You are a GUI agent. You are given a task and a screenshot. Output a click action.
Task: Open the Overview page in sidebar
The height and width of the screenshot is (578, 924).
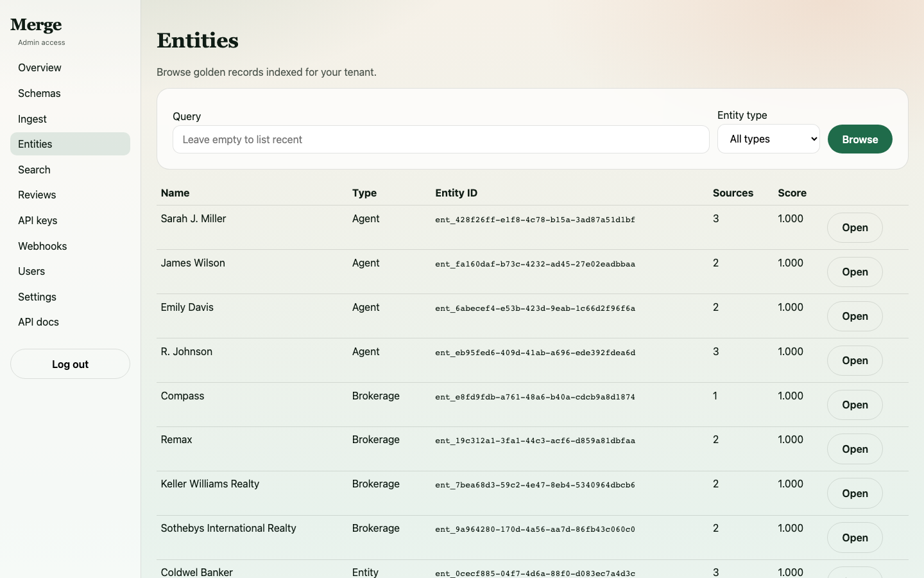(70, 67)
